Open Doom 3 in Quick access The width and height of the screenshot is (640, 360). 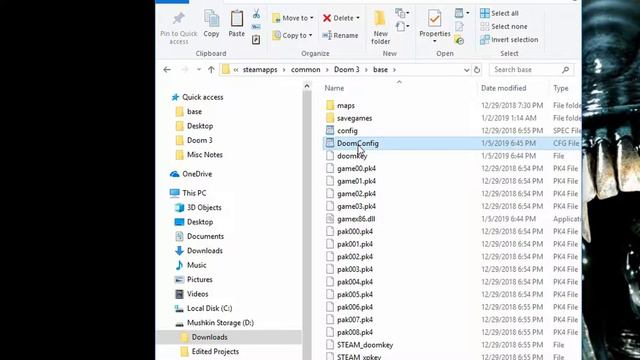[199, 140]
